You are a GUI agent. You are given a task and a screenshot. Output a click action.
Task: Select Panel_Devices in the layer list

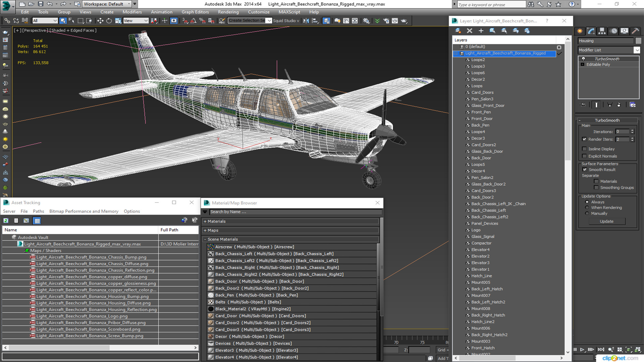pyautogui.click(x=484, y=224)
